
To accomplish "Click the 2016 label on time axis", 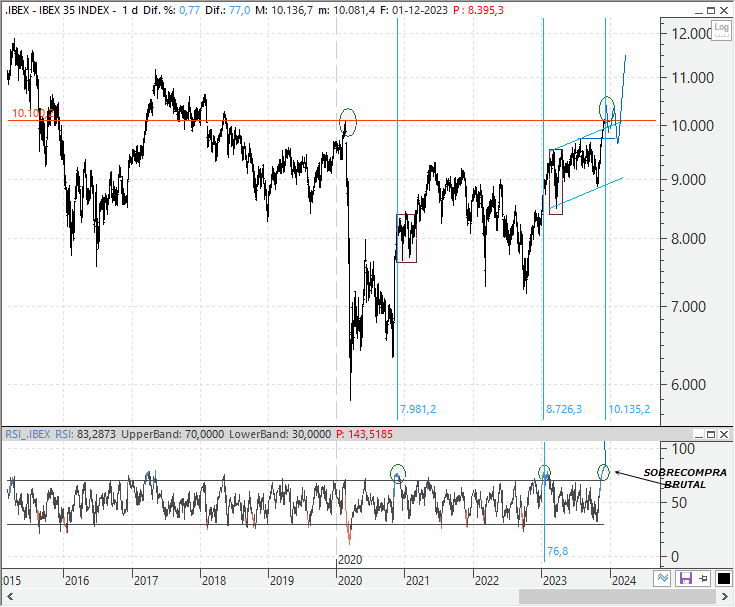I will pos(77,581).
